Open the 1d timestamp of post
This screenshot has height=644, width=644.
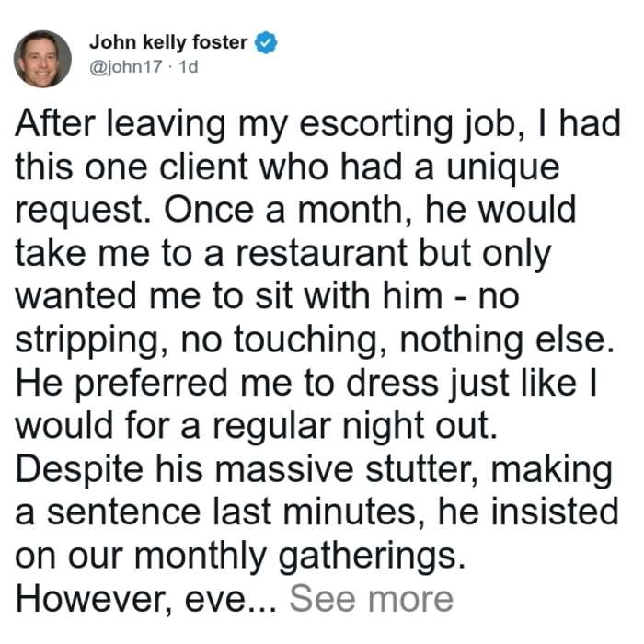pos(189,66)
